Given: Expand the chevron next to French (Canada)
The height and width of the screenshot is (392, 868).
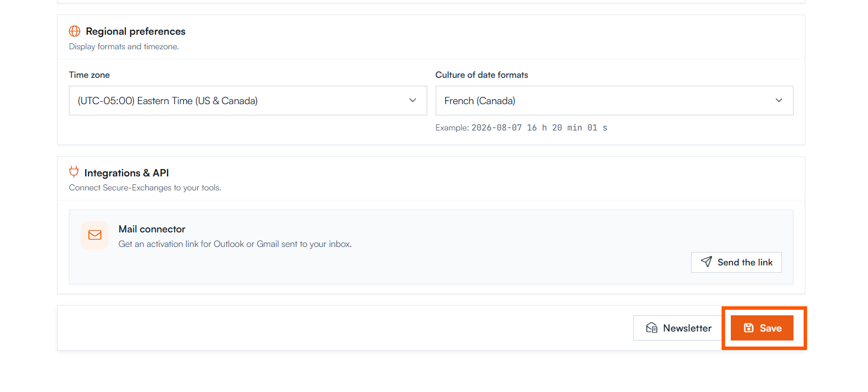Looking at the screenshot, I should tap(779, 101).
